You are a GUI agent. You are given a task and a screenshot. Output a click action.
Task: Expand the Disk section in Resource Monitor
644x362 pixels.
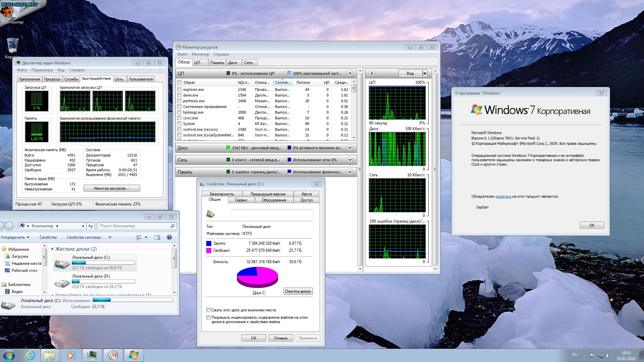(x=350, y=148)
